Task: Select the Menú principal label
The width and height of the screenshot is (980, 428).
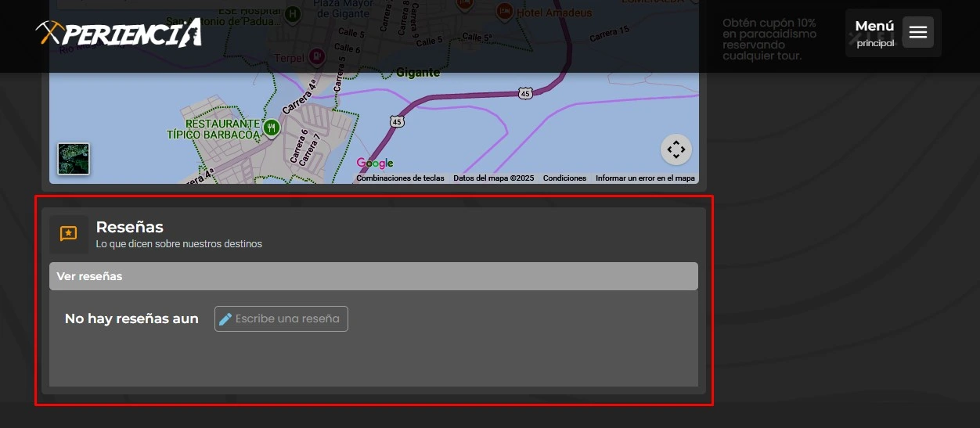Action: tap(874, 32)
